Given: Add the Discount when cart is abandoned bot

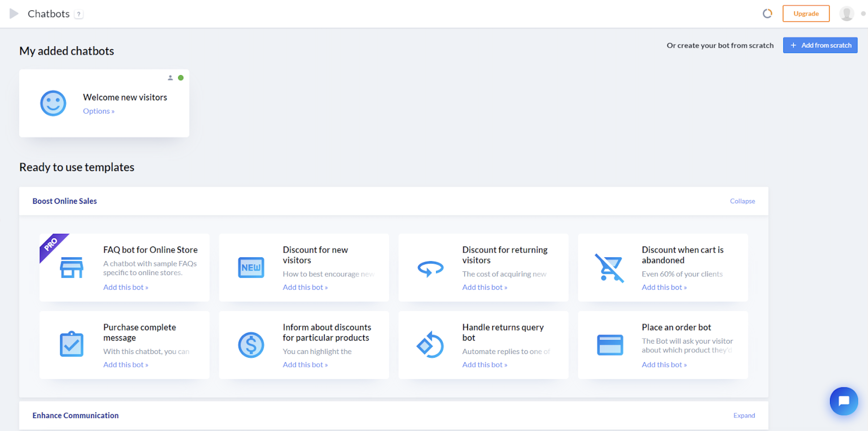Looking at the screenshot, I should [664, 287].
